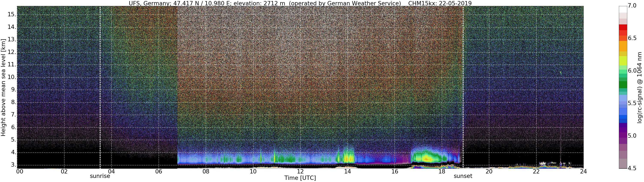The width and height of the screenshot is (644, 182).
Task: Click the 'log(rc-signal) @ 1064 nm' colorbar label
Action: 640,87
